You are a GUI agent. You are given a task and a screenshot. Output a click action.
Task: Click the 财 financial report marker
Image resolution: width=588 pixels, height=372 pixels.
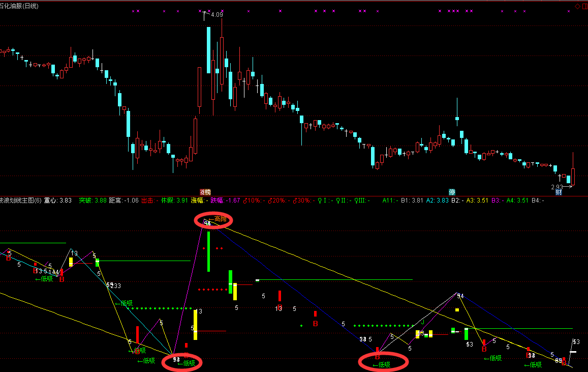(559, 192)
